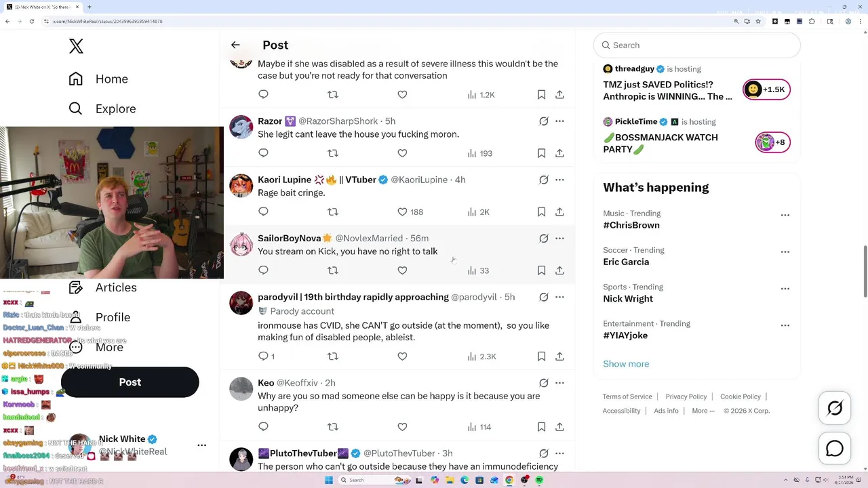Open Profile in the sidebar
Screen dimensions: 868x488
pyautogui.click(x=99, y=317)
